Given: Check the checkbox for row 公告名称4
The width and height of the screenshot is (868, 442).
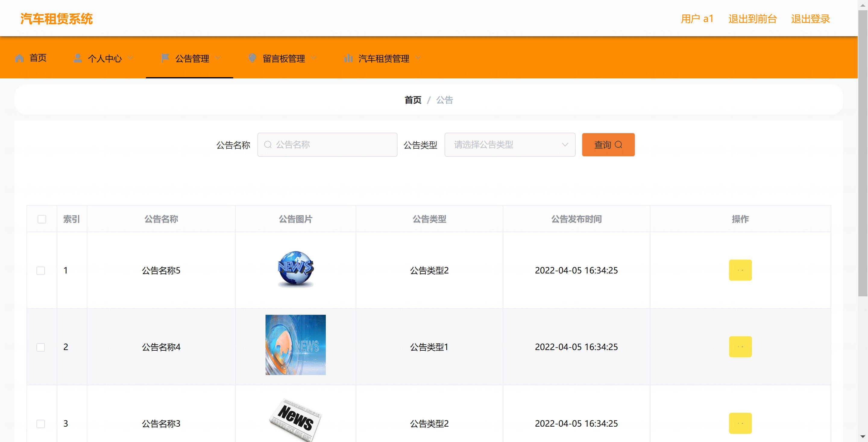Looking at the screenshot, I should click(41, 347).
